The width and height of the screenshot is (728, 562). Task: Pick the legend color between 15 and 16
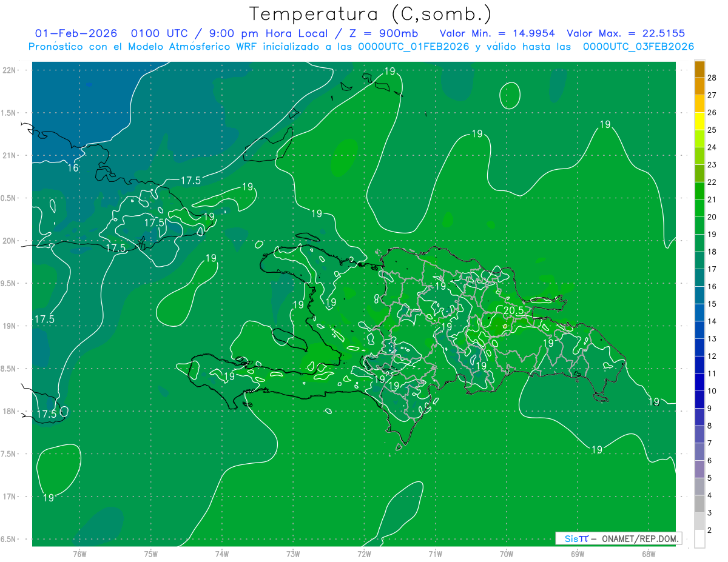[x=699, y=295]
